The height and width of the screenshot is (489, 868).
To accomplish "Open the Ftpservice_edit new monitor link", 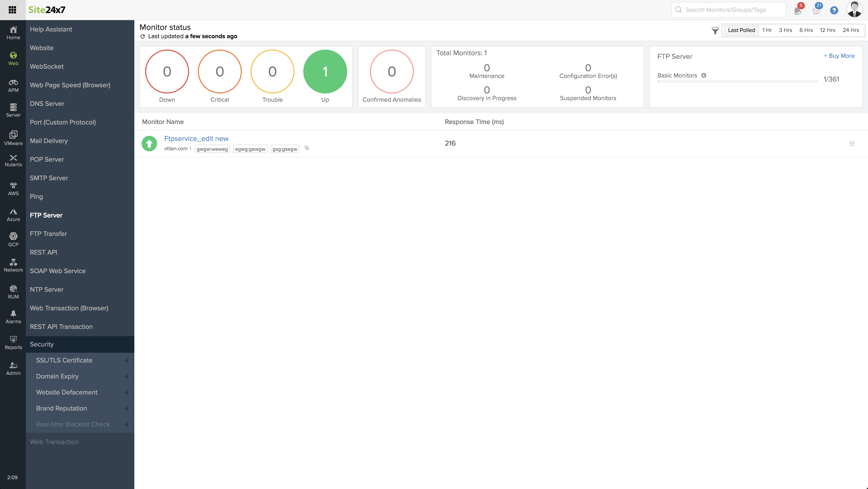I will pyautogui.click(x=196, y=138).
